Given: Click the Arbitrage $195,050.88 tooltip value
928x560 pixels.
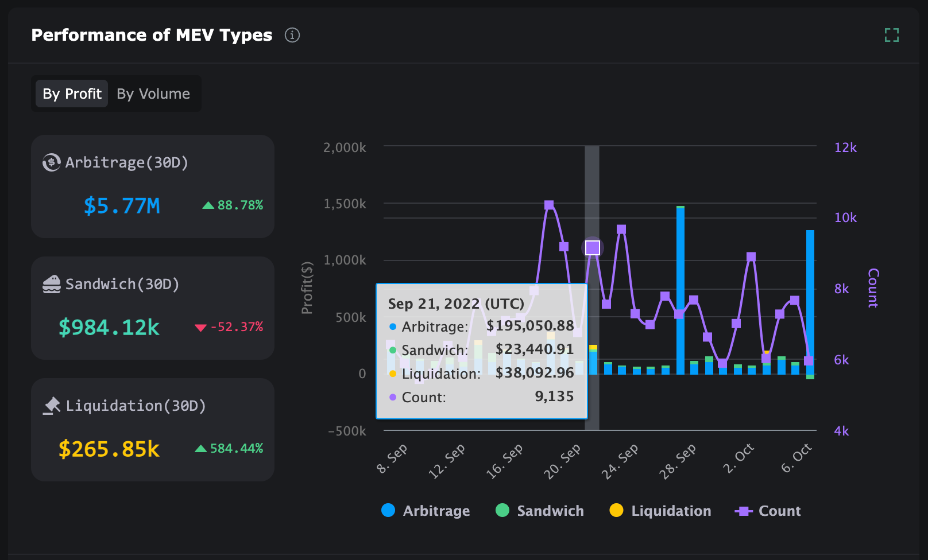Looking at the screenshot, I should point(530,326).
